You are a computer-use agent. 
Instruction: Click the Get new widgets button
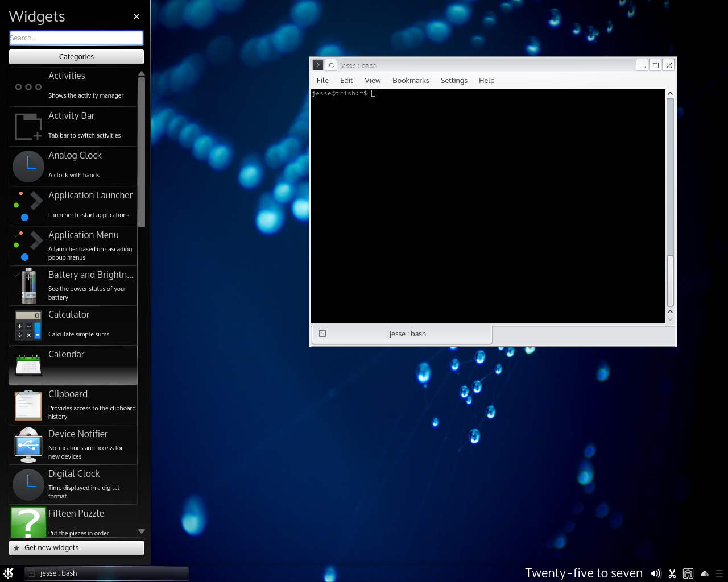click(x=76, y=548)
